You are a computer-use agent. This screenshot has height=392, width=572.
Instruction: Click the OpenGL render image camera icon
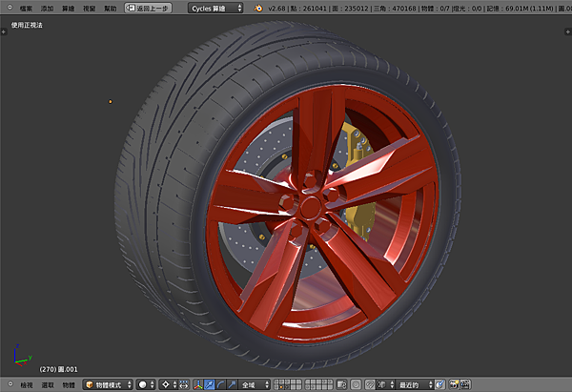(x=454, y=384)
